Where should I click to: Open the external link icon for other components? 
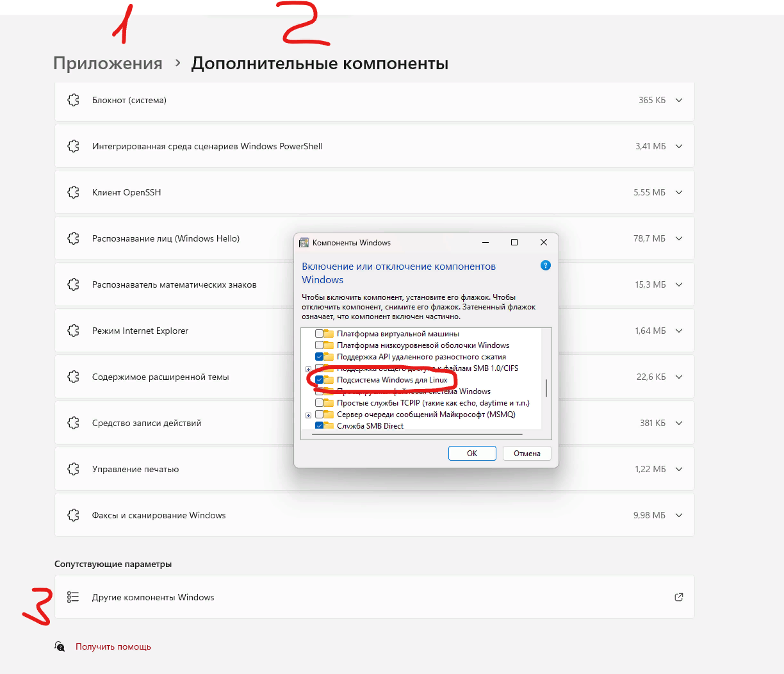(679, 597)
